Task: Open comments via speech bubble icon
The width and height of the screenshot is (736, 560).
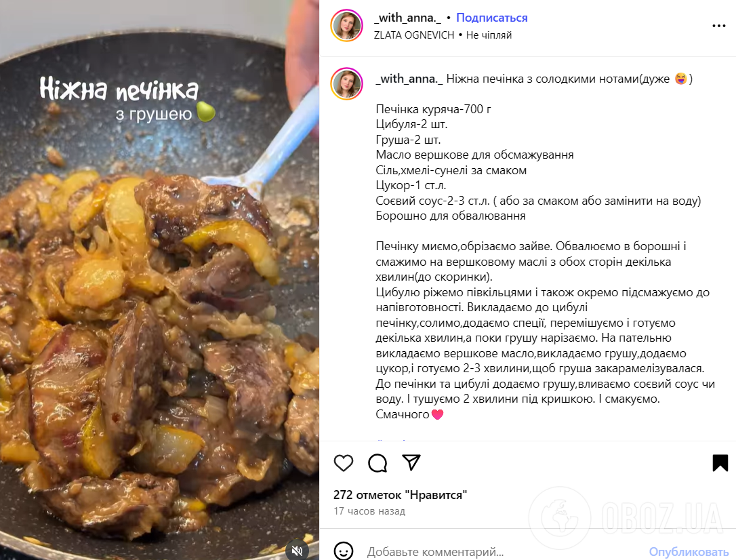Action: click(x=377, y=463)
